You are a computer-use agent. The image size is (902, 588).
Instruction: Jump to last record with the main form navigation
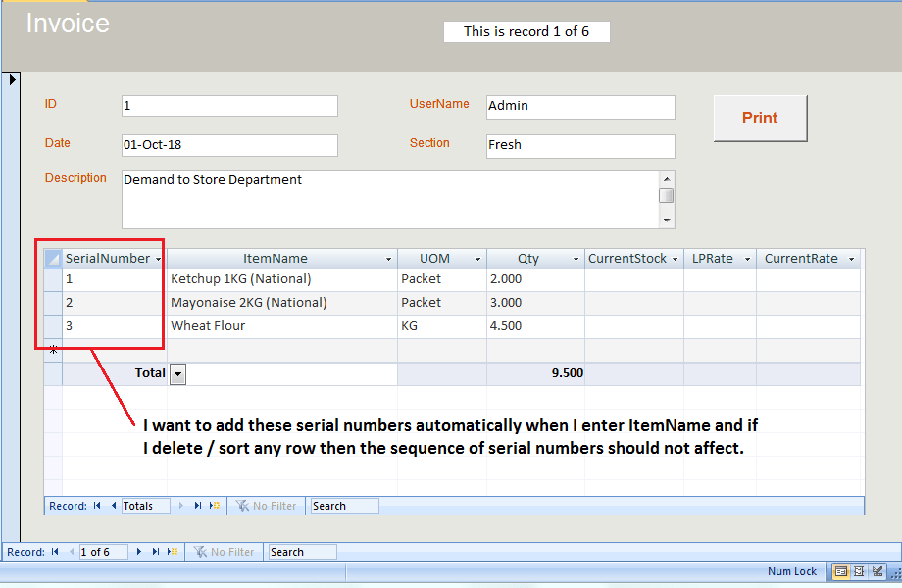155,551
